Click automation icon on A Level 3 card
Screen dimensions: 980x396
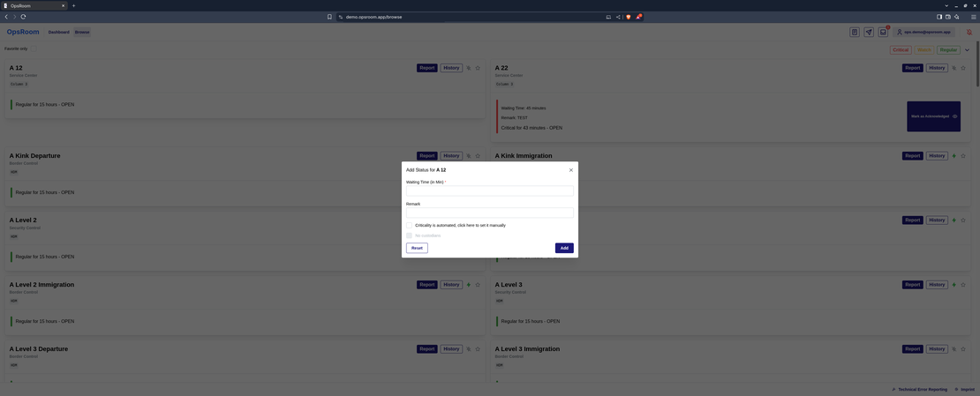954,284
